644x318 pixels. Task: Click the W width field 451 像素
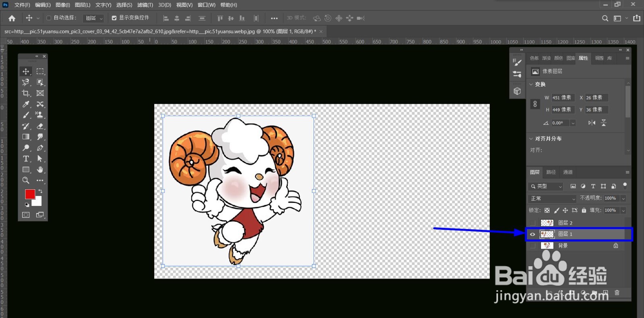tap(563, 97)
